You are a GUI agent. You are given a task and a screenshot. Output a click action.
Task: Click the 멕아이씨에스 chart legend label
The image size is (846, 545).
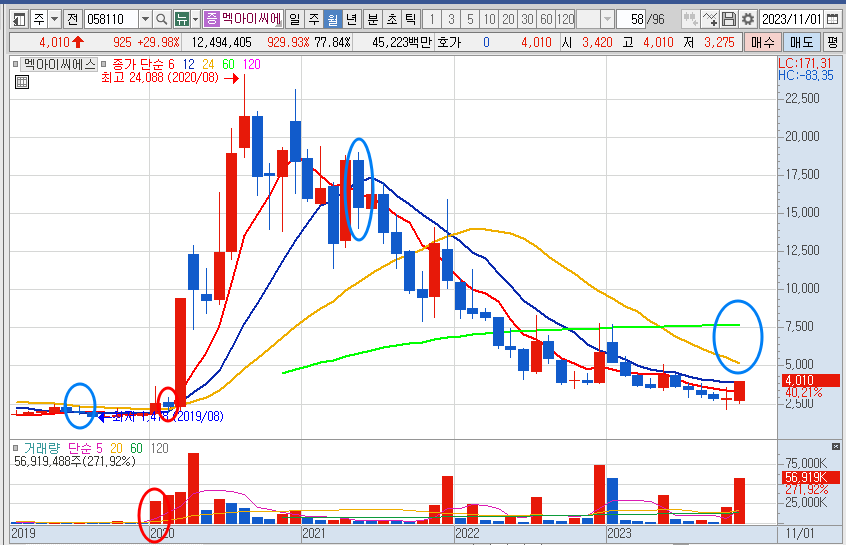click(59, 65)
